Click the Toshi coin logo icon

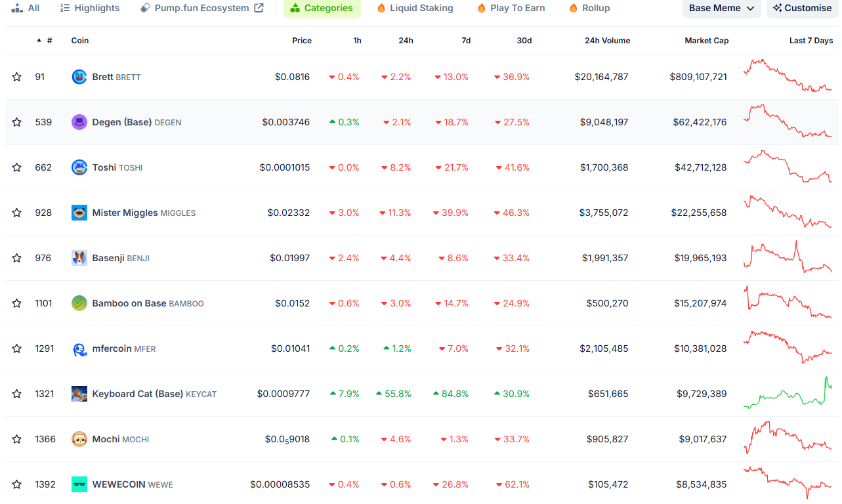tap(79, 167)
